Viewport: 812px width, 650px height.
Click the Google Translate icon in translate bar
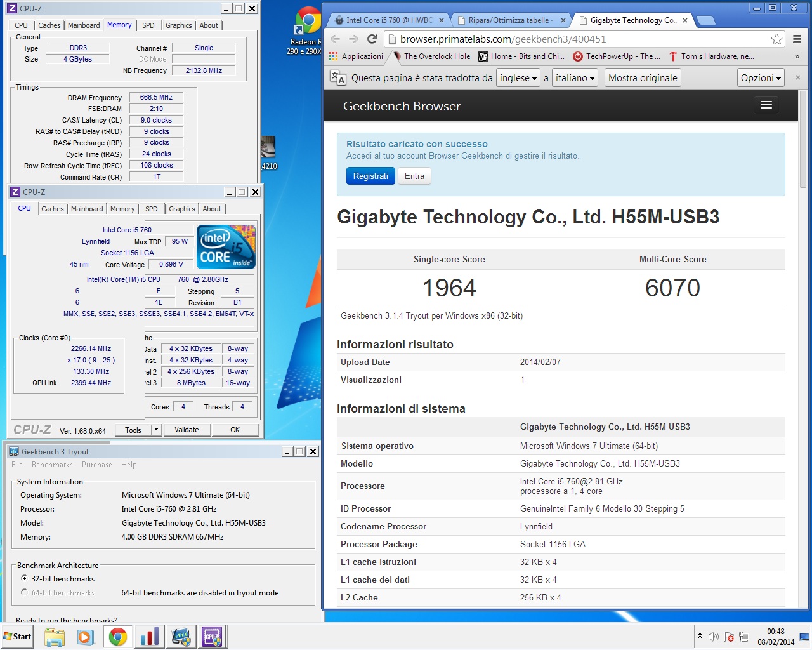click(338, 78)
